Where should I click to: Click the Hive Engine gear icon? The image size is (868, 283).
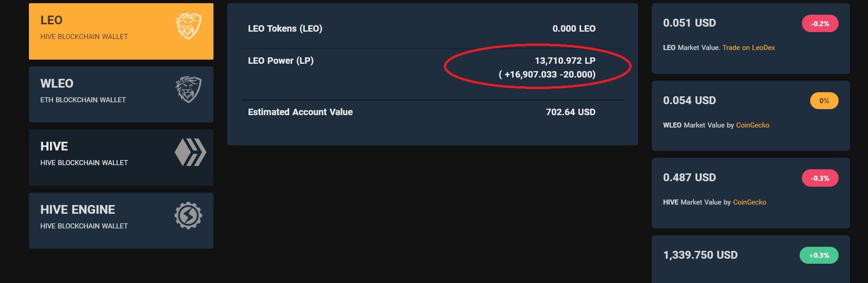coord(188,216)
